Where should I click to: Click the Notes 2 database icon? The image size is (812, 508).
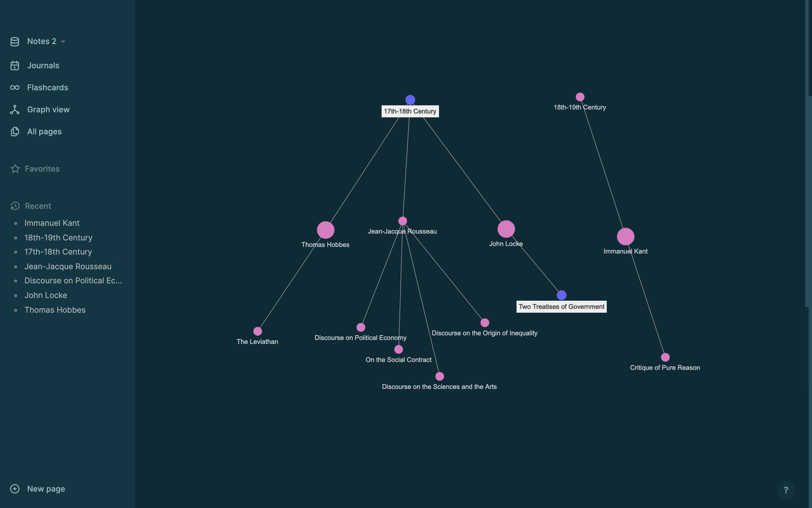click(15, 42)
